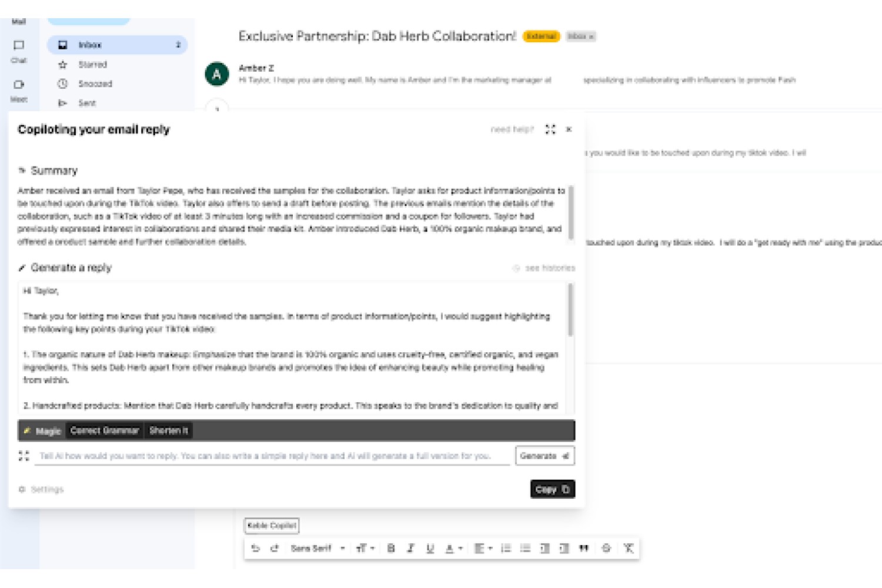Click the External label badge
Viewport: 882px width, 588px height.
[x=542, y=36]
